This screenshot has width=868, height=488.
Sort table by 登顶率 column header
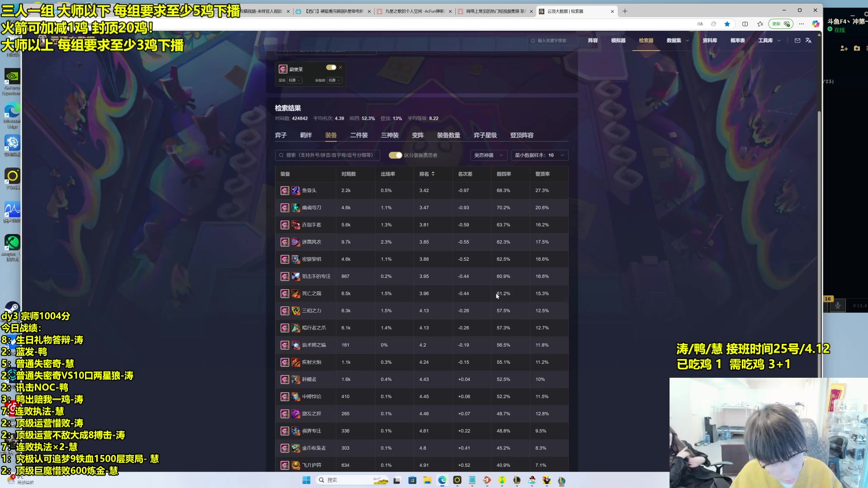coord(542,174)
